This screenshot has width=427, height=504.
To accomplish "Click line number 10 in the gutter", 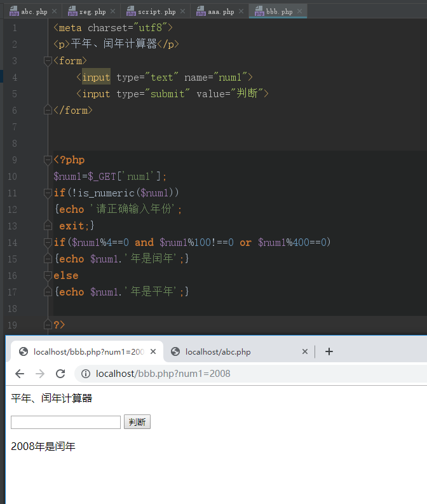I will pos(12,177).
